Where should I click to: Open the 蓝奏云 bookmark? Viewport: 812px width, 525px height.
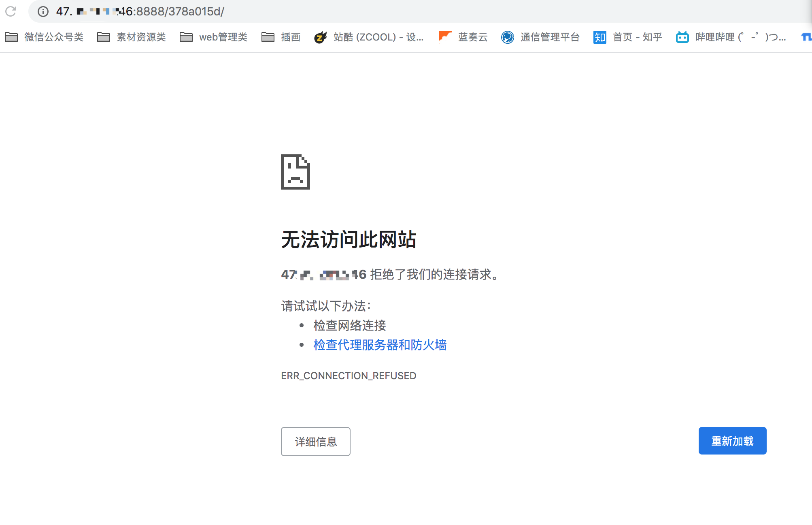(x=463, y=37)
